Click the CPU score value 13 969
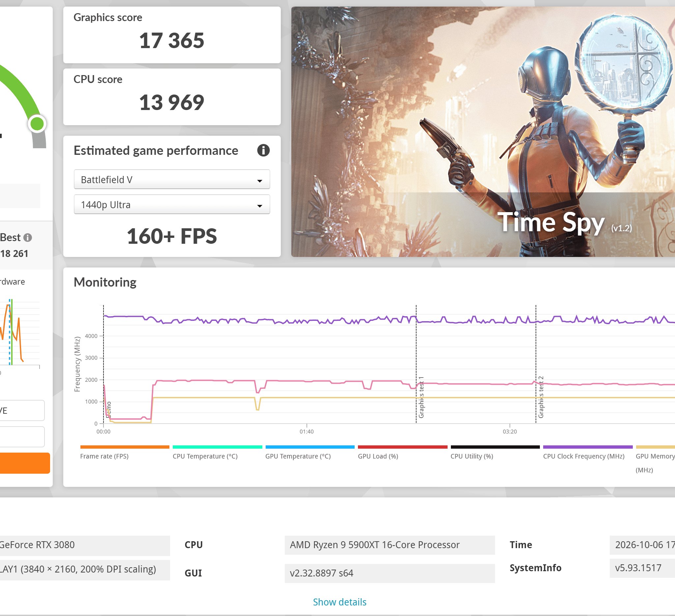Viewport: 675px width, 616px height. tap(171, 102)
